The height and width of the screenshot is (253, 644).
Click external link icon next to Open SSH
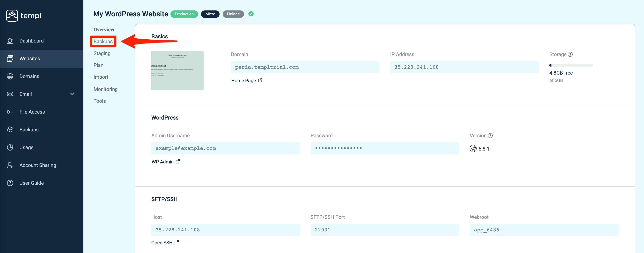click(x=177, y=242)
